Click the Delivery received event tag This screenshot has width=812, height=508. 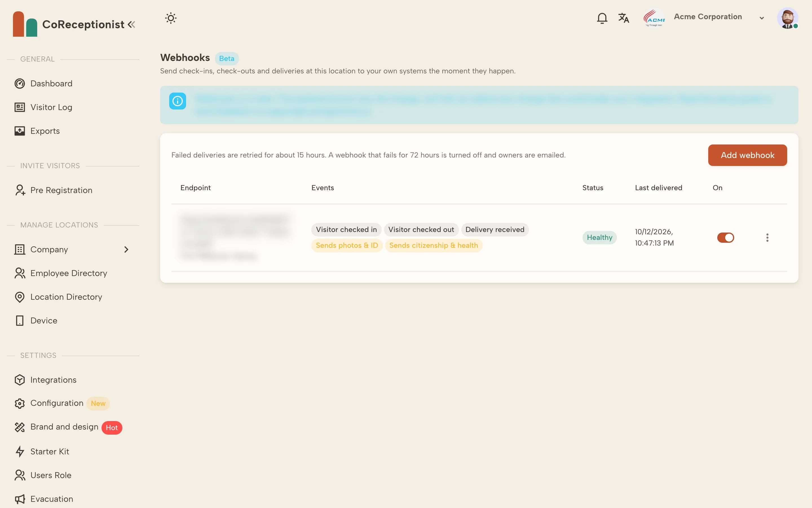tap(495, 229)
